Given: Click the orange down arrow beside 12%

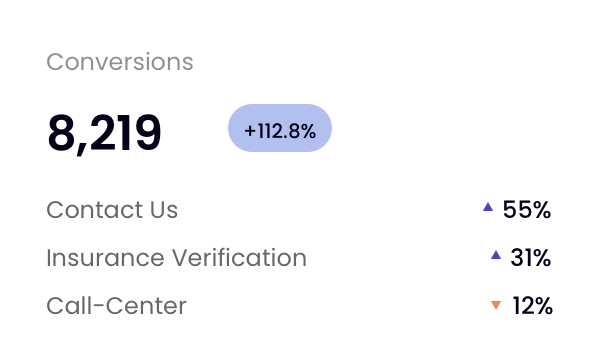Looking at the screenshot, I should (496, 305).
